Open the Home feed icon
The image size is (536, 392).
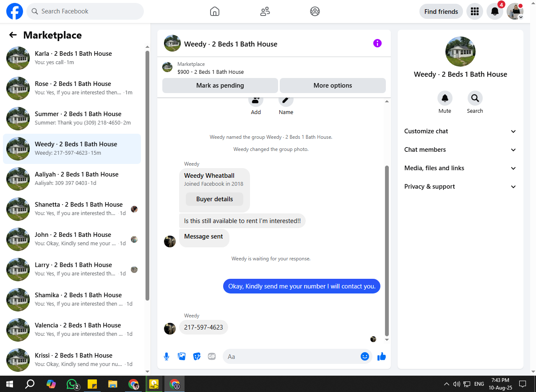(x=215, y=11)
